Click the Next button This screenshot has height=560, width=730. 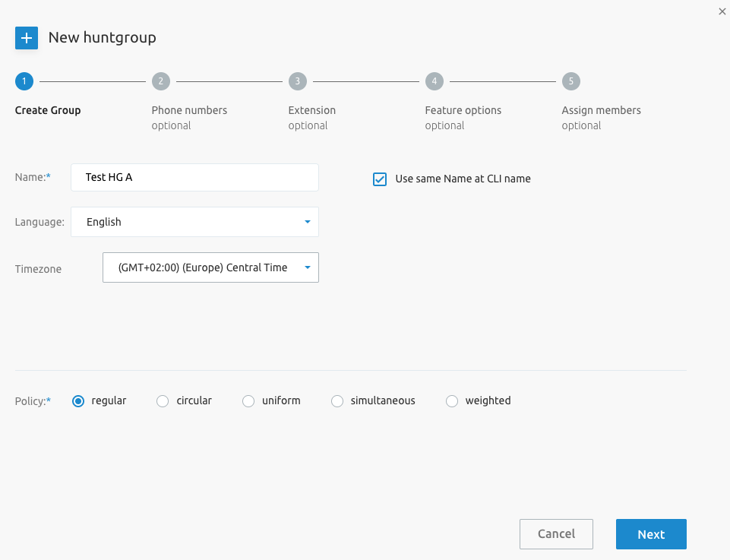point(651,534)
